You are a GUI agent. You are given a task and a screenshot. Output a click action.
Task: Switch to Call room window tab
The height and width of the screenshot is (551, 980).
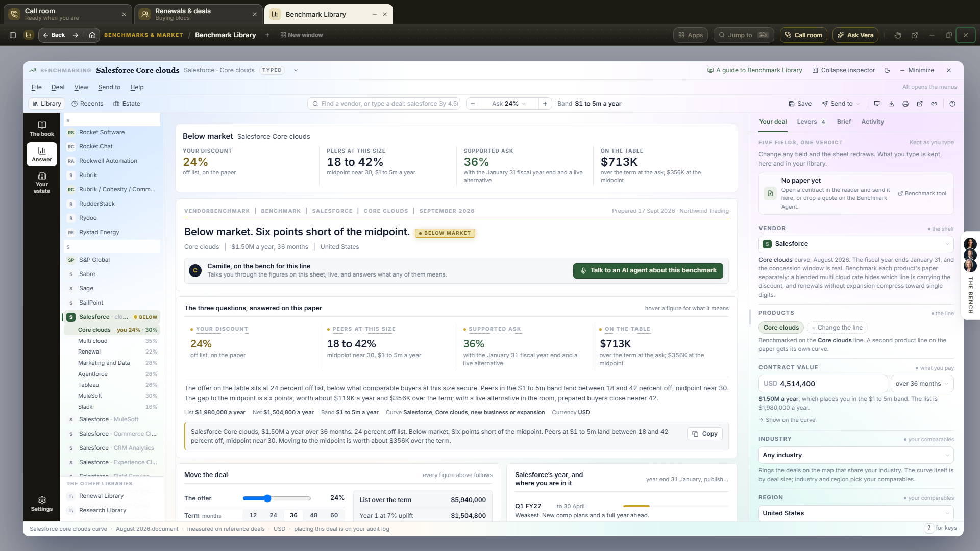click(67, 14)
